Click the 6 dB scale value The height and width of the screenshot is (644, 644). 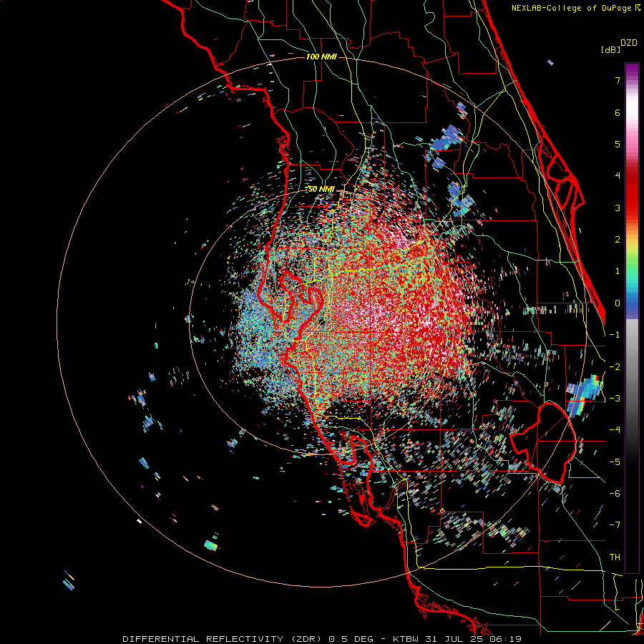click(x=618, y=112)
